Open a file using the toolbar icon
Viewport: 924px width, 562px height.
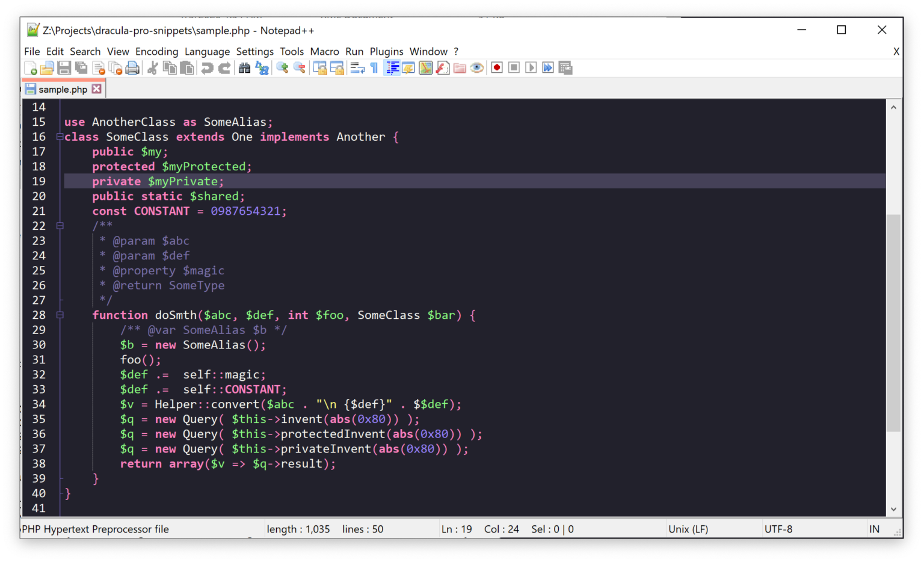click(47, 67)
